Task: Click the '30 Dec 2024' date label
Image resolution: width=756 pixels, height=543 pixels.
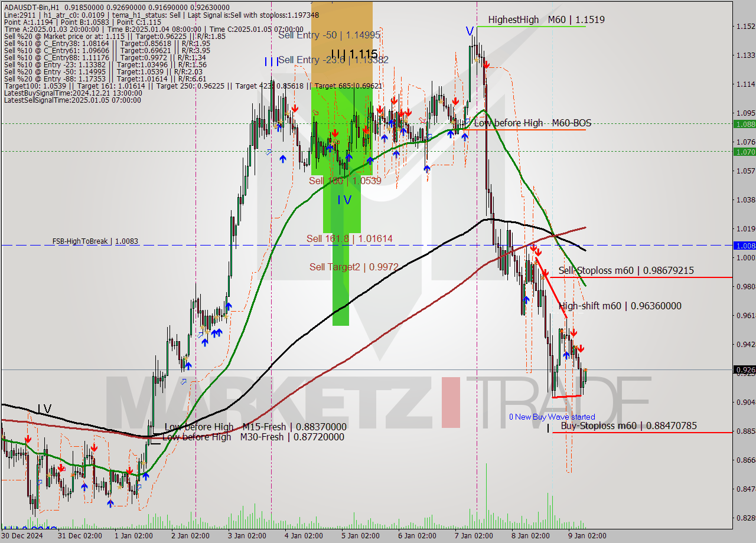Action: pyautogui.click(x=22, y=536)
